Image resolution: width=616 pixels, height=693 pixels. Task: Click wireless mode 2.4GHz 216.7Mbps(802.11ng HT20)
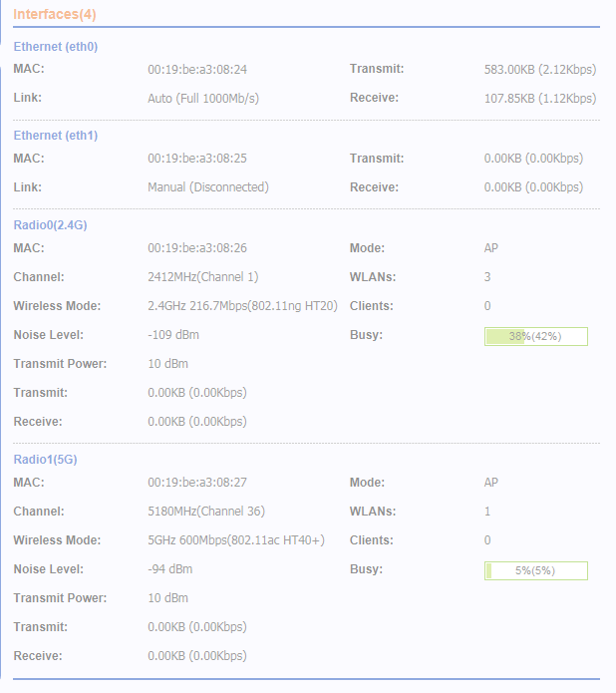click(x=242, y=306)
